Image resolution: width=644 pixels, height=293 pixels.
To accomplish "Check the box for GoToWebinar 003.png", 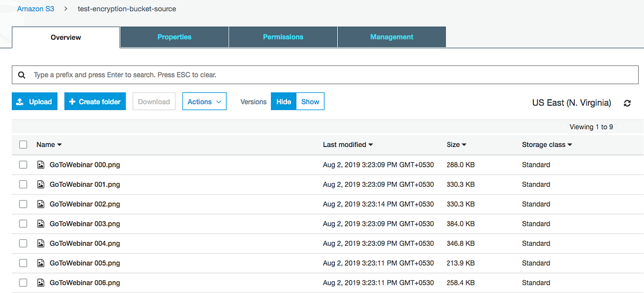I will coord(23,224).
